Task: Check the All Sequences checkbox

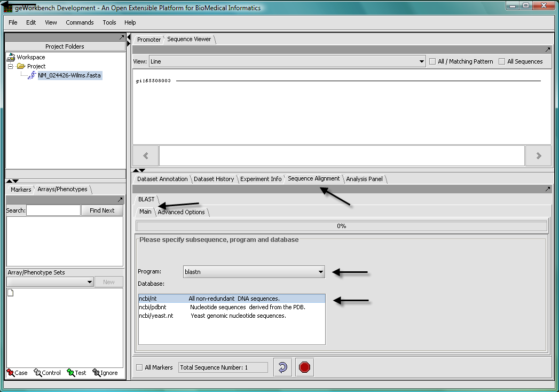Action: (502, 61)
